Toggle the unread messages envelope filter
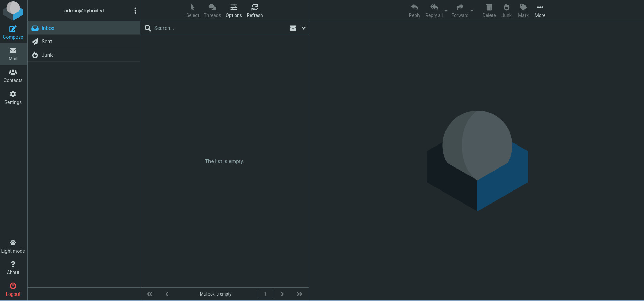This screenshot has width=644, height=301. point(293,28)
